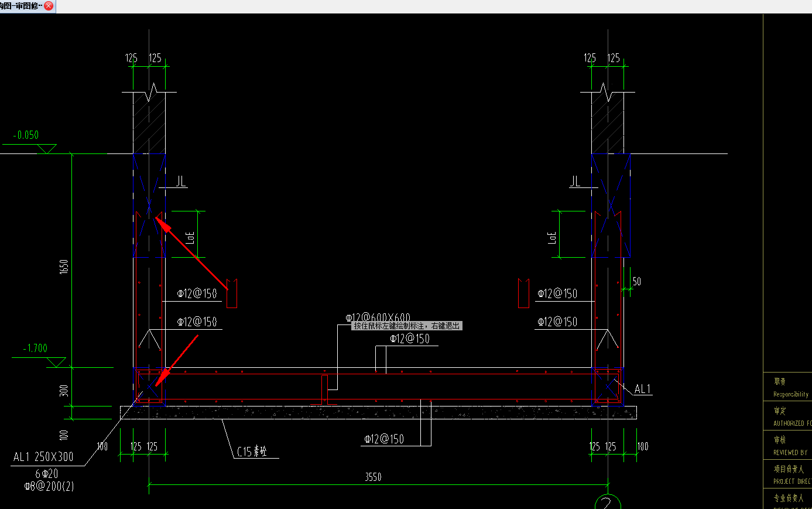Select the JL label on left wall
The width and height of the screenshot is (812, 509).
pyautogui.click(x=181, y=182)
